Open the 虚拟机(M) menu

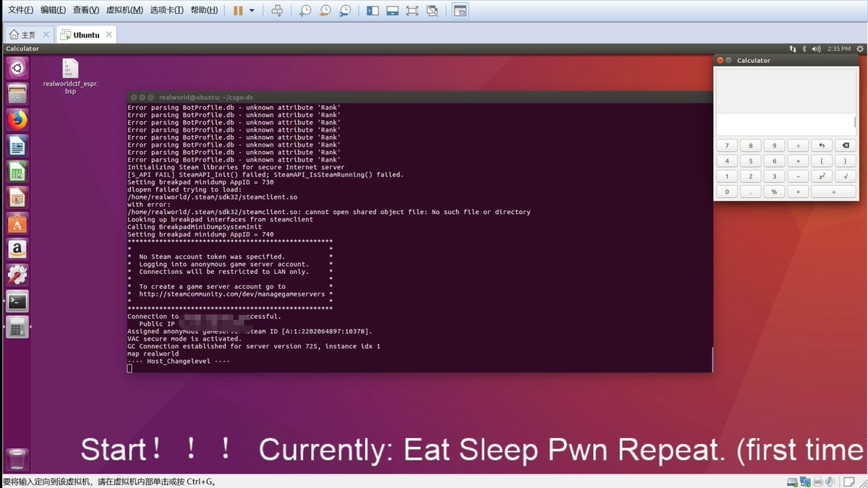coord(124,10)
